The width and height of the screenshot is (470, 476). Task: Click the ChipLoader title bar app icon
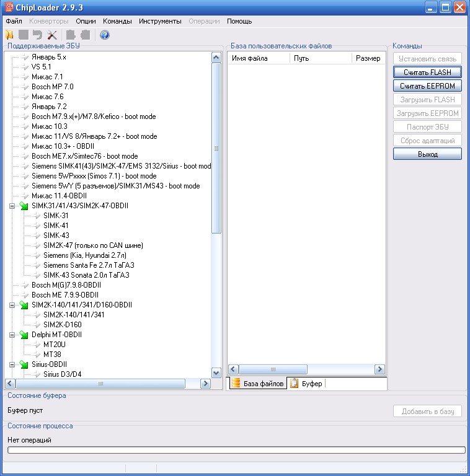pyautogui.click(x=9, y=6)
